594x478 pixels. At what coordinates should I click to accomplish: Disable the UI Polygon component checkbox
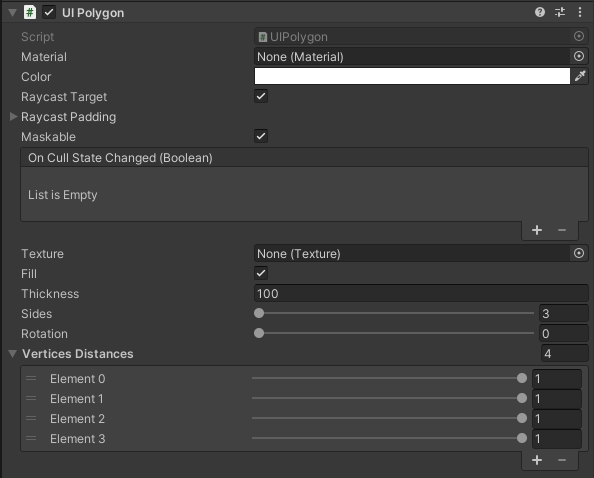[49, 12]
